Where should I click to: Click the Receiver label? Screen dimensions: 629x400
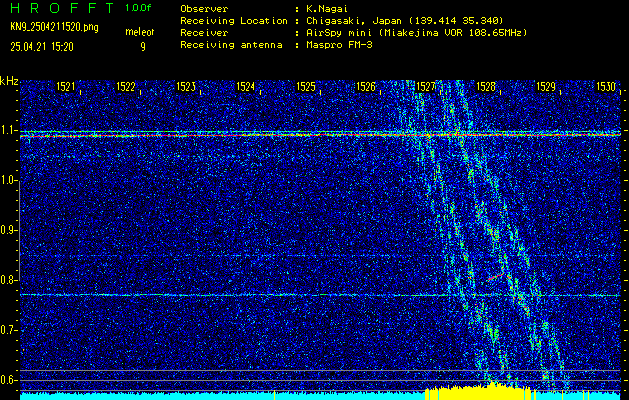point(204,32)
